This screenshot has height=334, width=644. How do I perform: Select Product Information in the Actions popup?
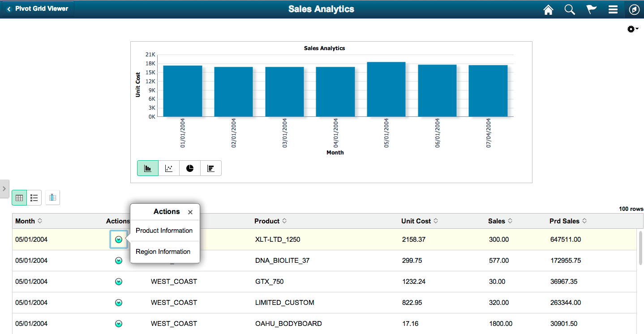(x=164, y=230)
